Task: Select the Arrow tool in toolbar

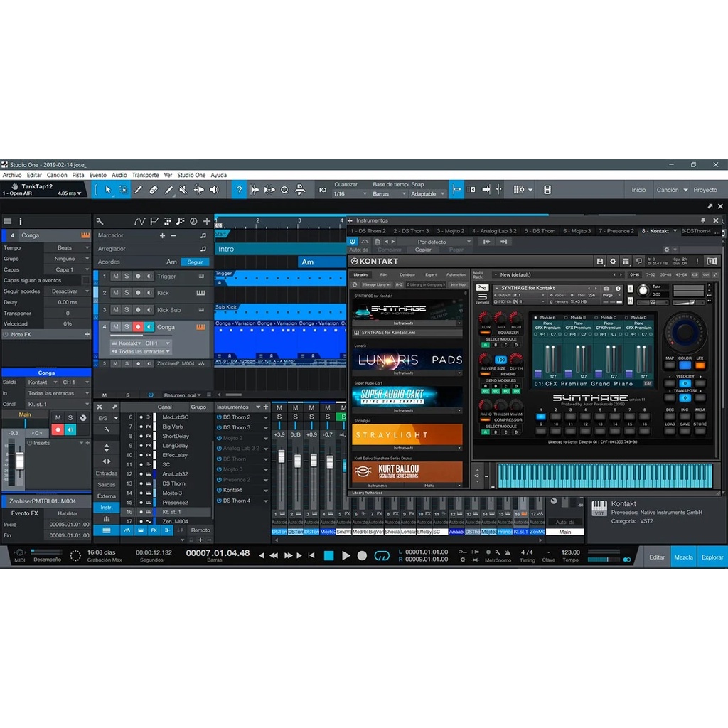Action: [108, 189]
